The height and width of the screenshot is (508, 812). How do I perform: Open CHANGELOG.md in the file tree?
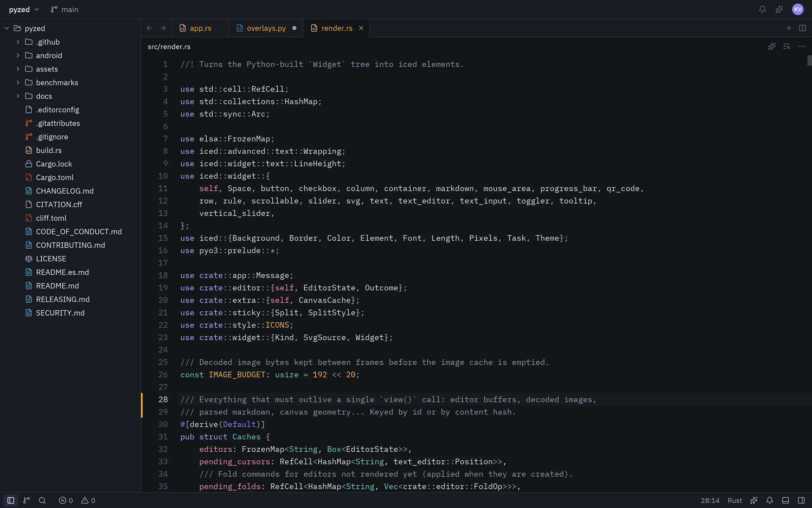pos(70,191)
